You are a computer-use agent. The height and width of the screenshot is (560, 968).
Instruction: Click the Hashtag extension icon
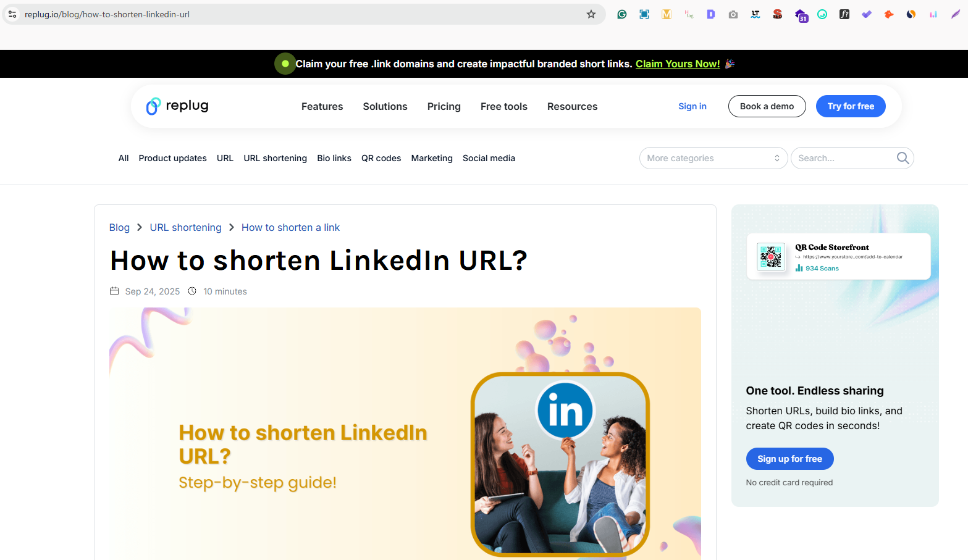(x=689, y=14)
